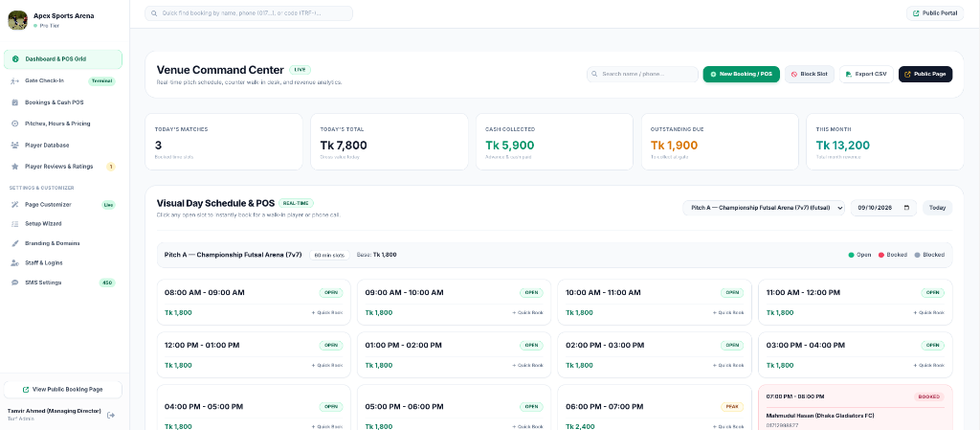This screenshot has height=430, width=980.
Task: Click the Pitches clock icon
Action: [x=15, y=124]
